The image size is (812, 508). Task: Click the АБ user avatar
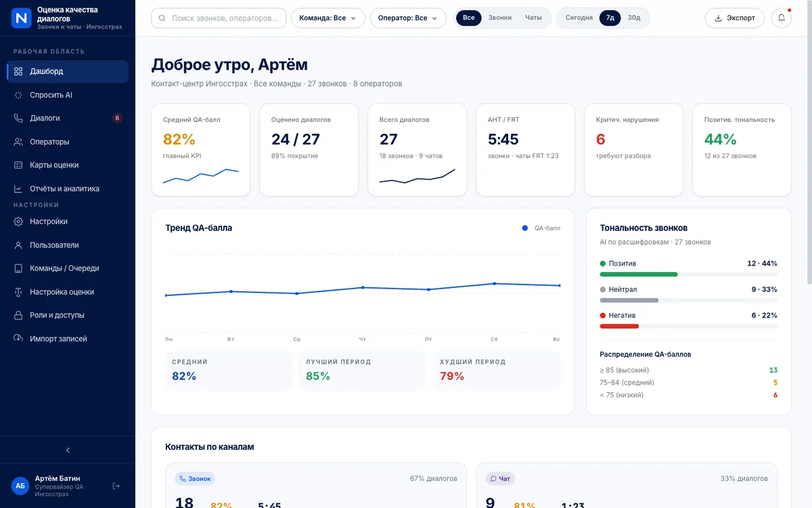point(20,486)
